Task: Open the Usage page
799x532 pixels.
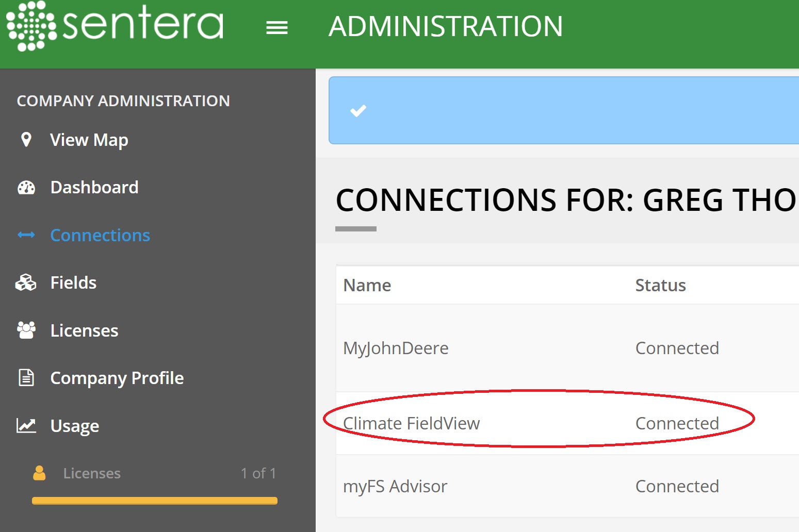Action: pyautogui.click(x=75, y=426)
